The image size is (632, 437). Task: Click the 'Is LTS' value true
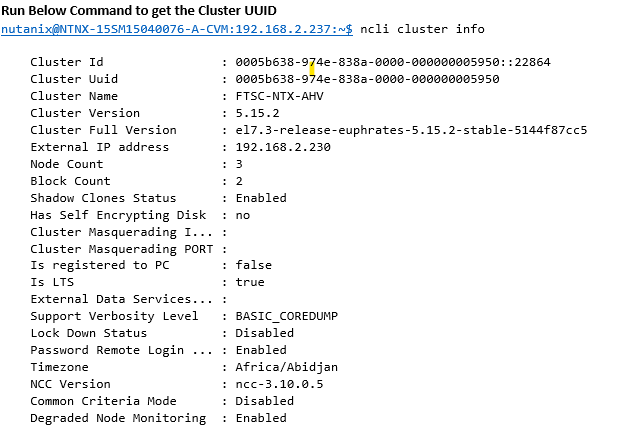(x=250, y=282)
